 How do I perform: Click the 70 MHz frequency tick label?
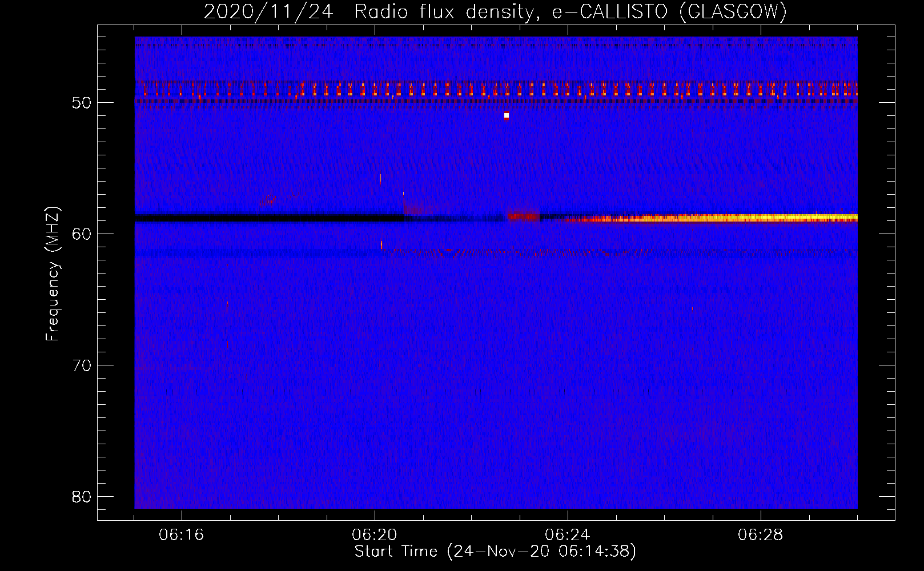[82, 365]
